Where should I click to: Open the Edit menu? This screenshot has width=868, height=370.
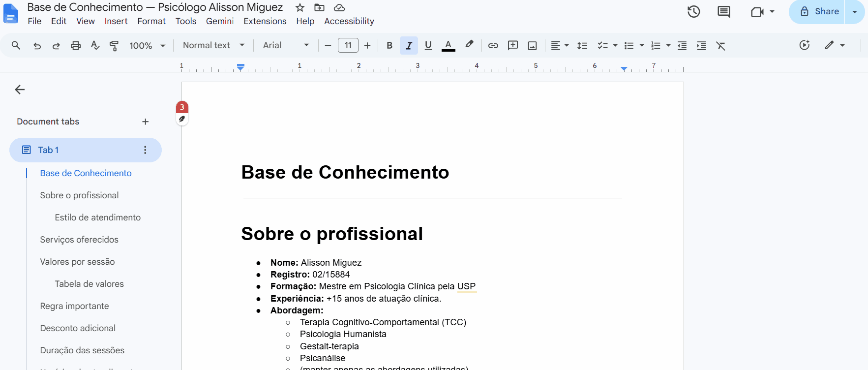(59, 21)
